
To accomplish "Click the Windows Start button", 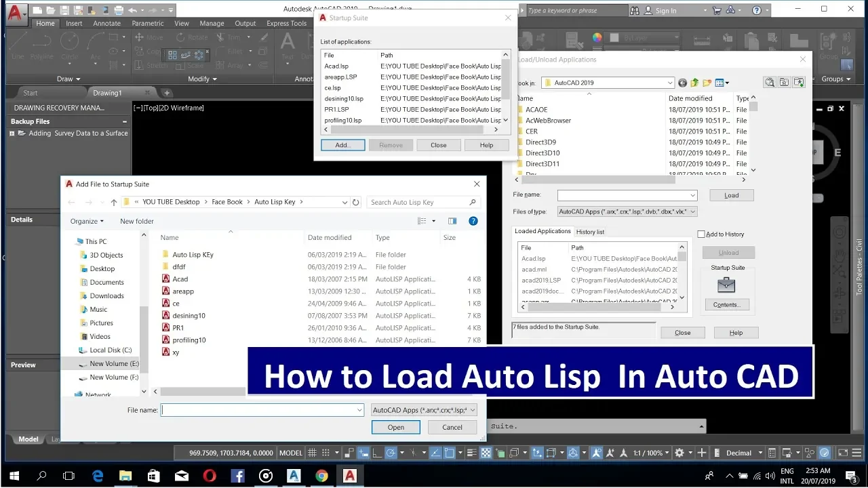I will 14,476.
